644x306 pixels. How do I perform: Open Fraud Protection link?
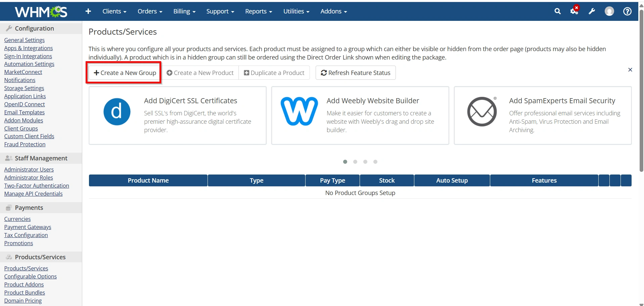pos(25,144)
